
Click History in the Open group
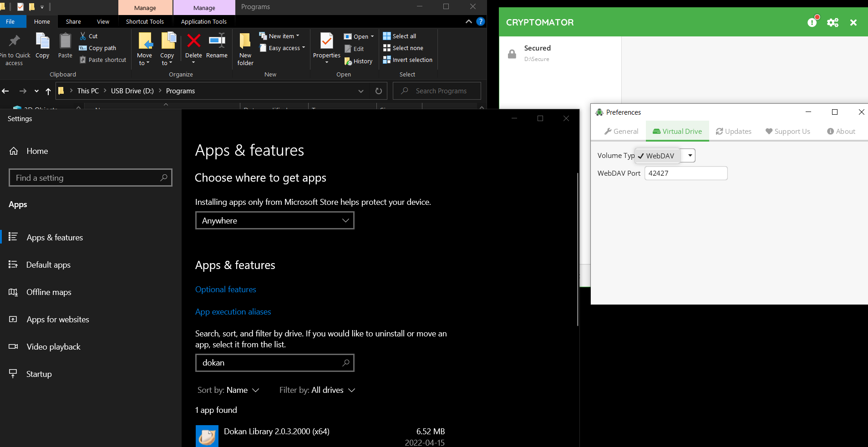358,61
